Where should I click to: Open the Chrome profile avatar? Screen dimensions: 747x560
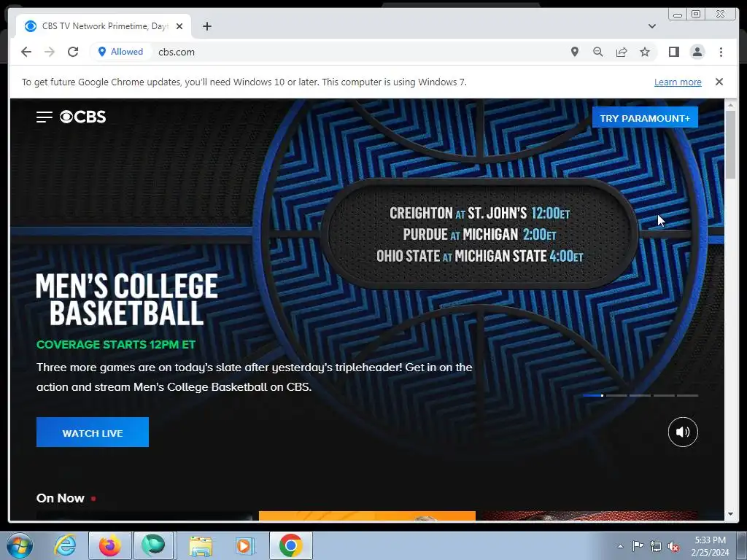(697, 52)
